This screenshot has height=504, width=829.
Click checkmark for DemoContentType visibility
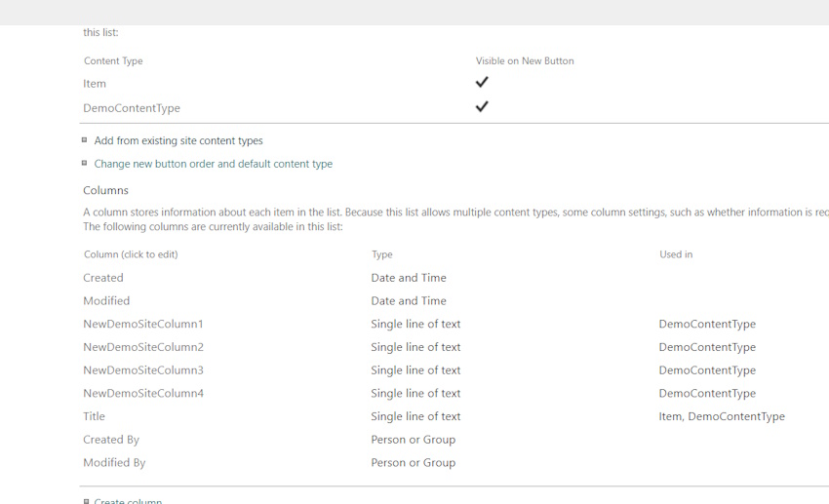(x=482, y=106)
